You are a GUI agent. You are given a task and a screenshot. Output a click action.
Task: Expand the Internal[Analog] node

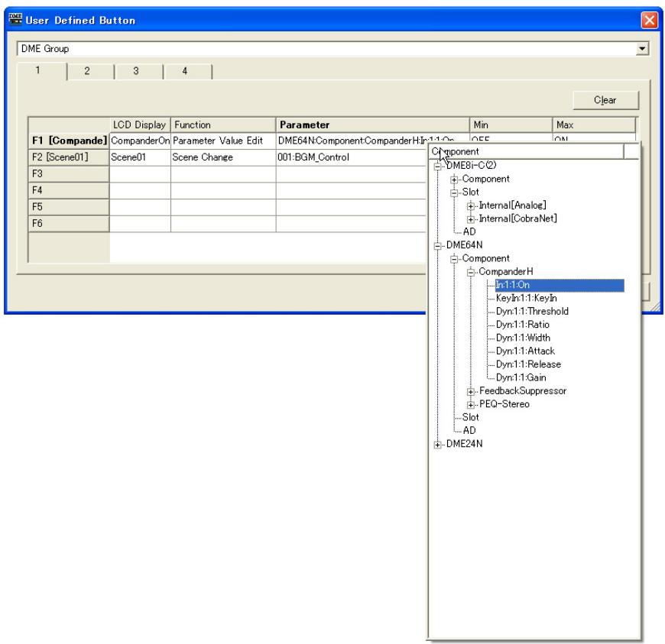pos(471,206)
